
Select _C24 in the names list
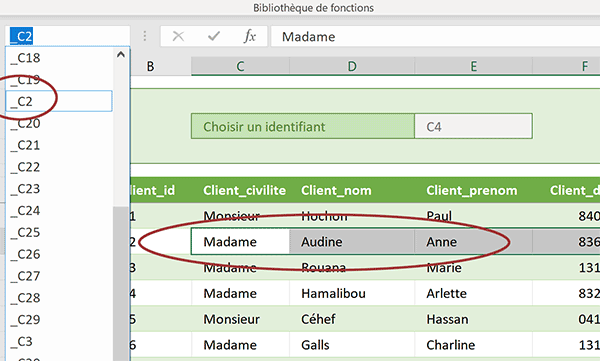point(59,211)
